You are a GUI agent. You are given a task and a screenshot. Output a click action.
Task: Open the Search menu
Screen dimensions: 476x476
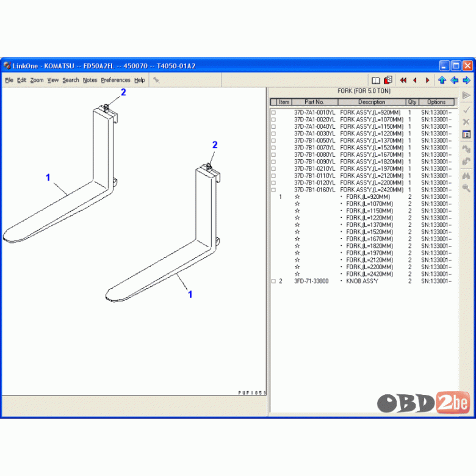(x=71, y=80)
